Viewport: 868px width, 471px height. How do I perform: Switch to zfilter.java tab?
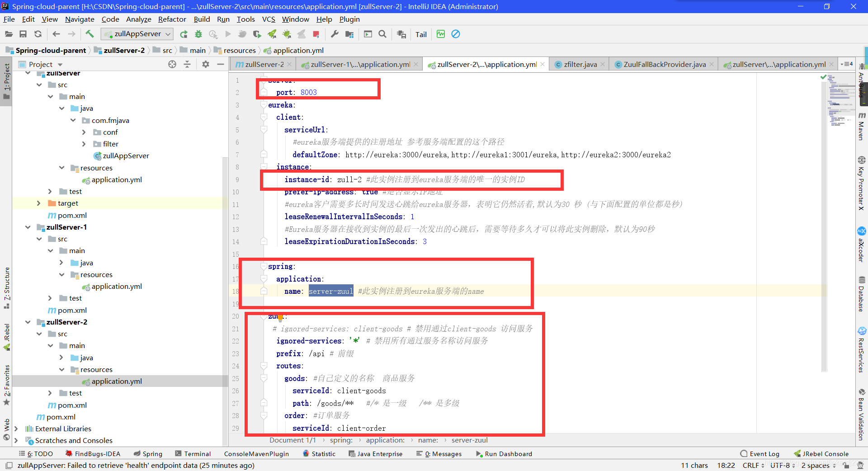click(580, 64)
